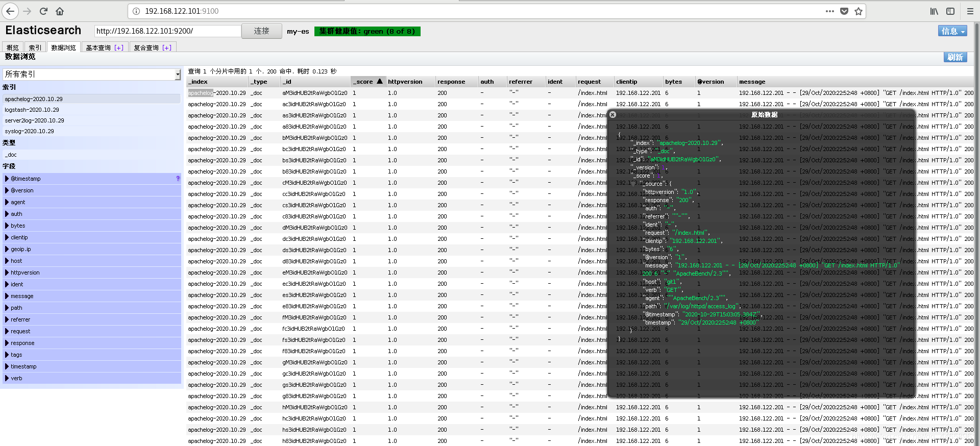Image resolution: width=980 pixels, height=446 pixels.
Task: Sort results by _id column
Action: (x=316, y=82)
